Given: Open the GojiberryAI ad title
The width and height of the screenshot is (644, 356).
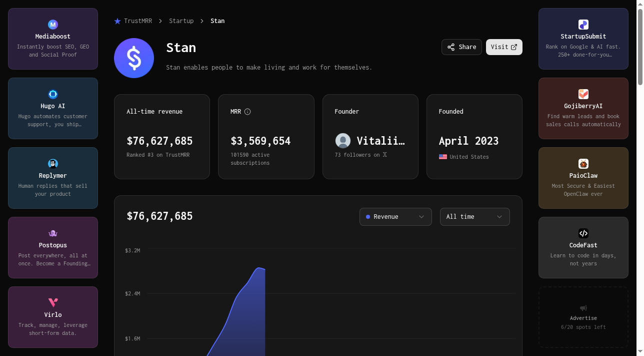Looking at the screenshot, I should 583,106.
